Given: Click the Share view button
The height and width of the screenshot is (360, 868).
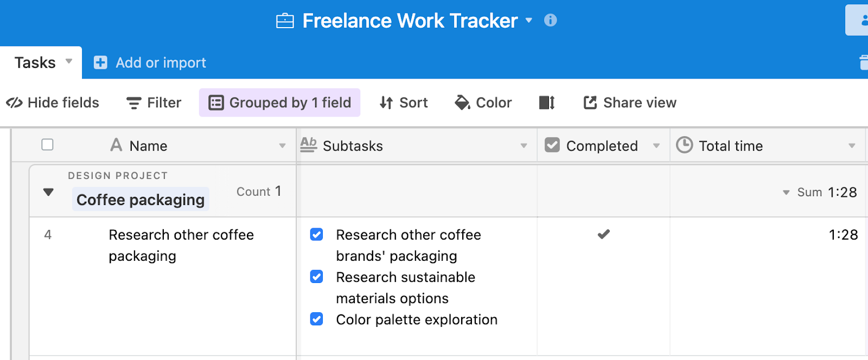Looking at the screenshot, I should 630,102.
